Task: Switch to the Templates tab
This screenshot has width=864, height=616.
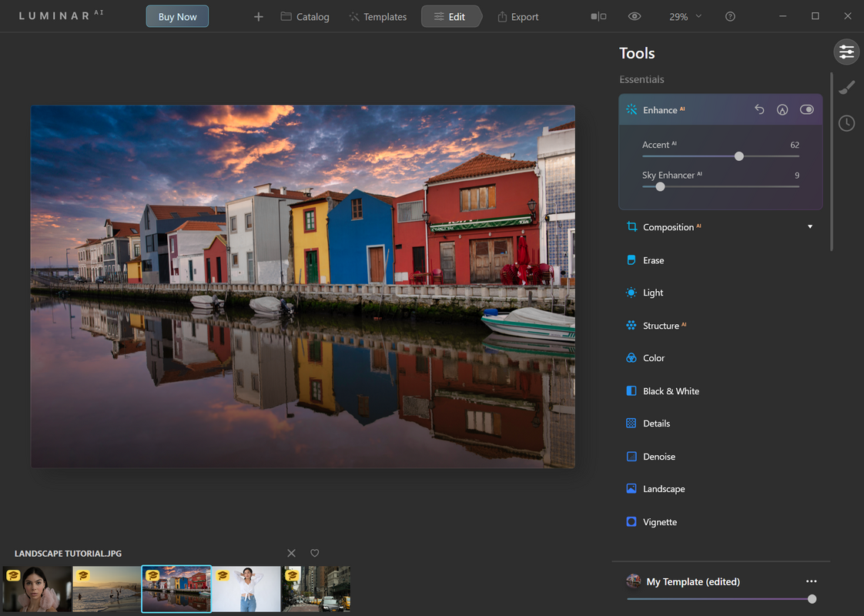Action: click(378, 17)
